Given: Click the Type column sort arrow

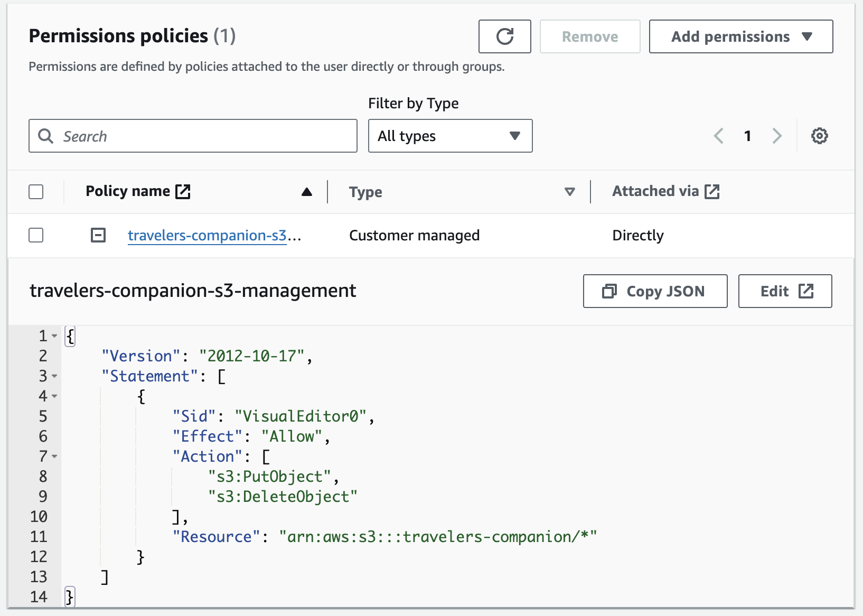Looking at the screenshot, I should pos(569,192).
